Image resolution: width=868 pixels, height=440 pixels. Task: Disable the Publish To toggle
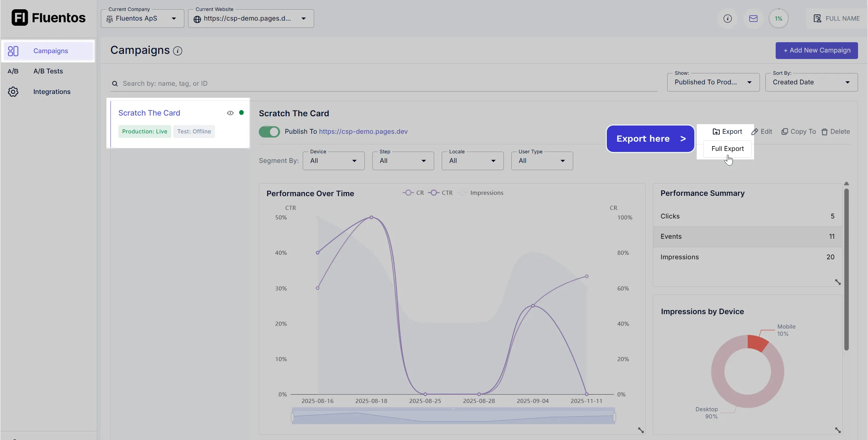269,132
